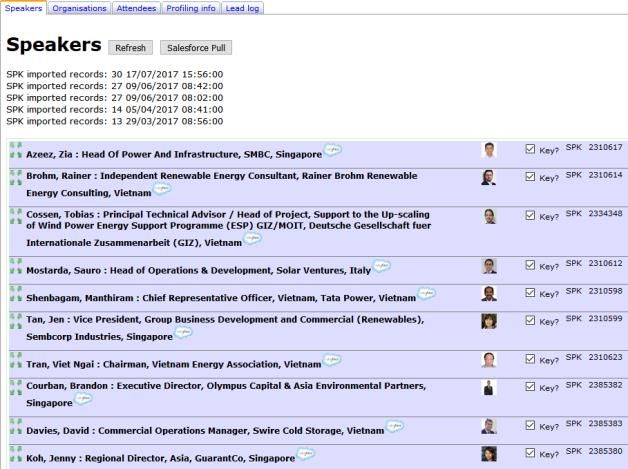The height and width of the screenshot is (469, 628).
Task: Click the Salesforce cloud icon for Cossen, Tobias
Action: point(253,238)
